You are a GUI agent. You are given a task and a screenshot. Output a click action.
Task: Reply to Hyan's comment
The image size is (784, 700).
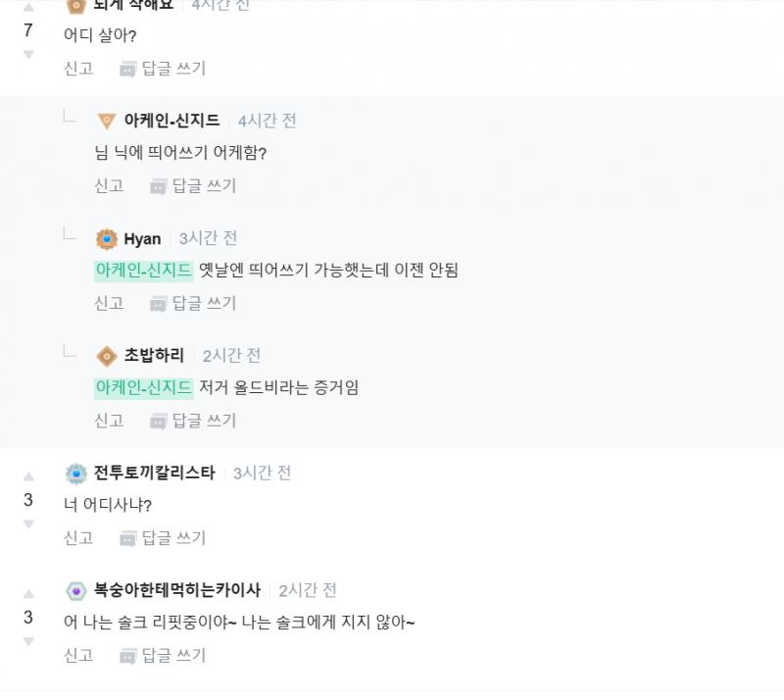tap(193, 303)
